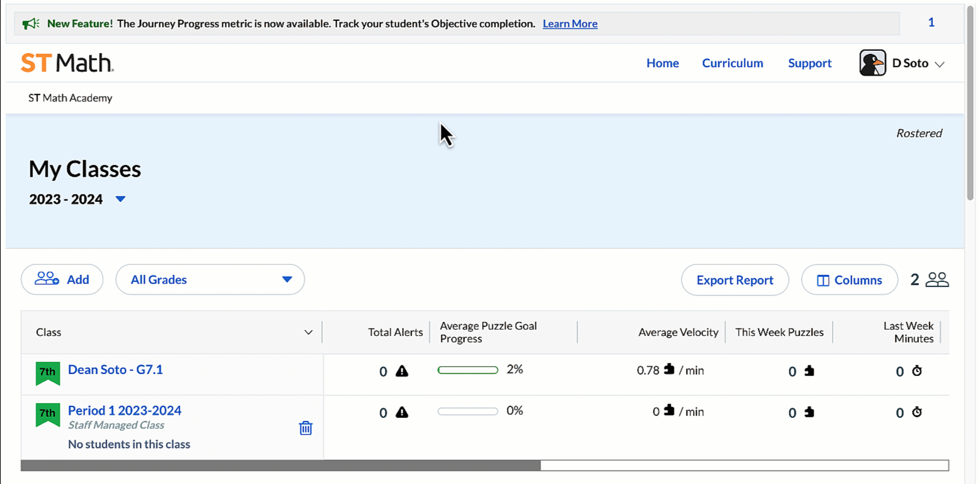Click velocity puzzle icon in Period 1 row
This screenshot has width=980, height=484.
669,410
